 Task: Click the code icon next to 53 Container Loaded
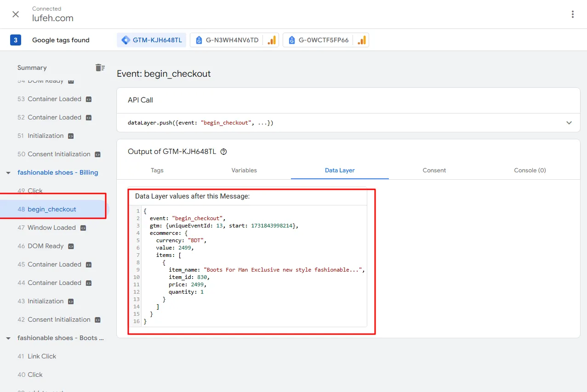pyautogui.click(x=89, y=99)
